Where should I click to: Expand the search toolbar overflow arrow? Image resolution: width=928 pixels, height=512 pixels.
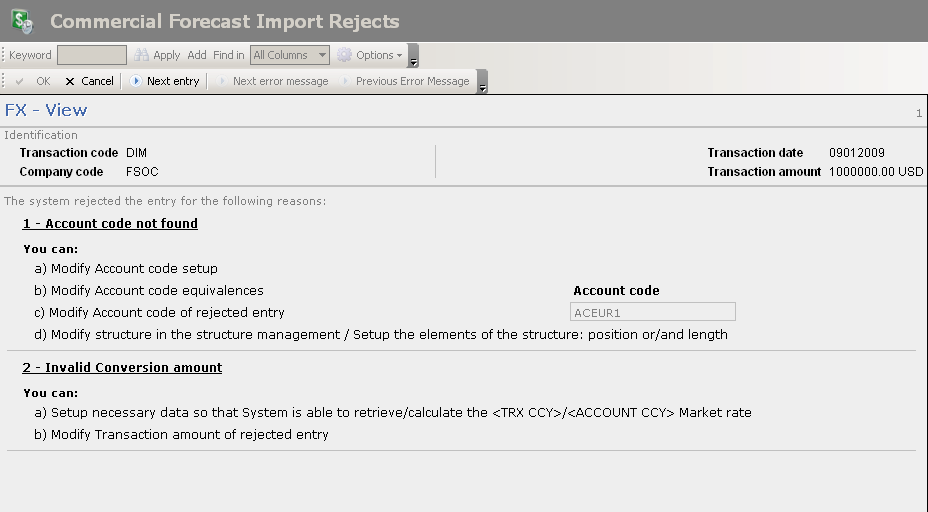click(x=414, y=58)
